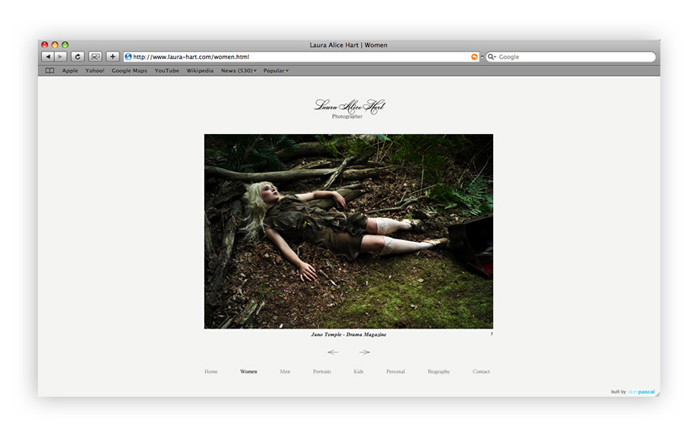
Task: Click the Add bookmark plus button
Action: [112, 57]
